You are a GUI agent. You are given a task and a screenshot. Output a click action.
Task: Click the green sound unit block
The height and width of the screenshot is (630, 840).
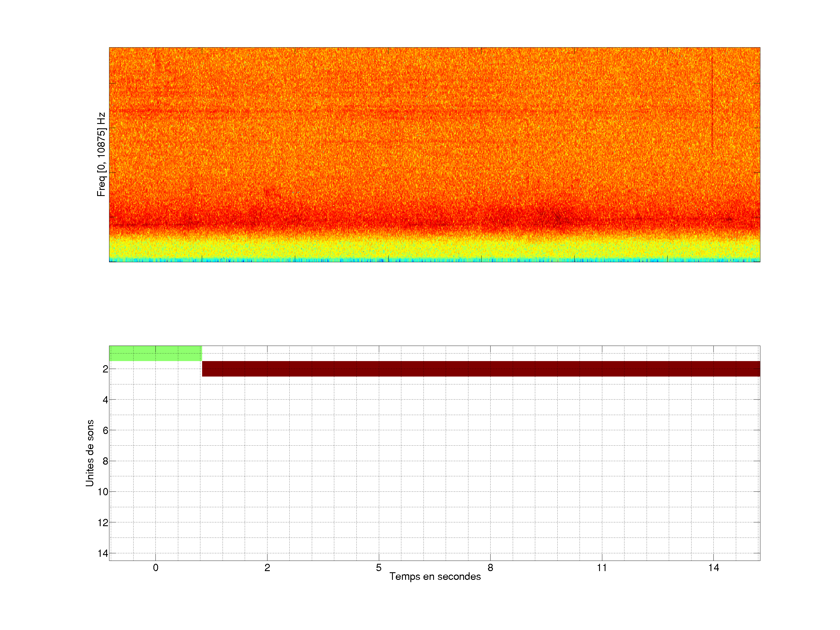click(x=155, y=353)
